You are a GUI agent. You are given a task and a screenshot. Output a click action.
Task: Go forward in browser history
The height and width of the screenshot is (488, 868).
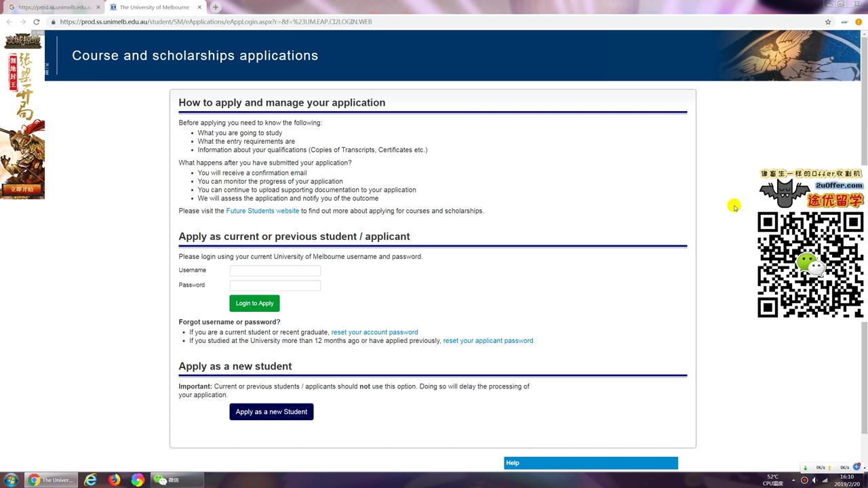22,22
